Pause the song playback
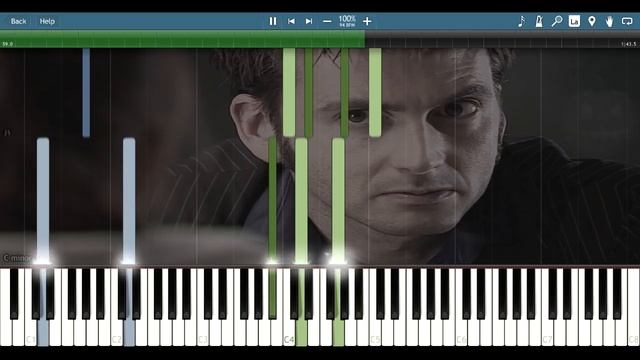640x360 pixels. 273,21
